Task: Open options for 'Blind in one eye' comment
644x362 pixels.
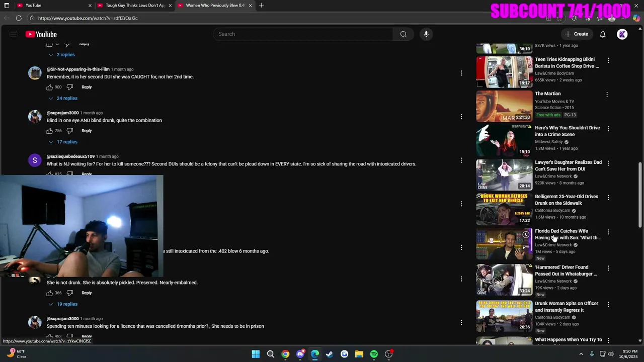Action: 461,117
